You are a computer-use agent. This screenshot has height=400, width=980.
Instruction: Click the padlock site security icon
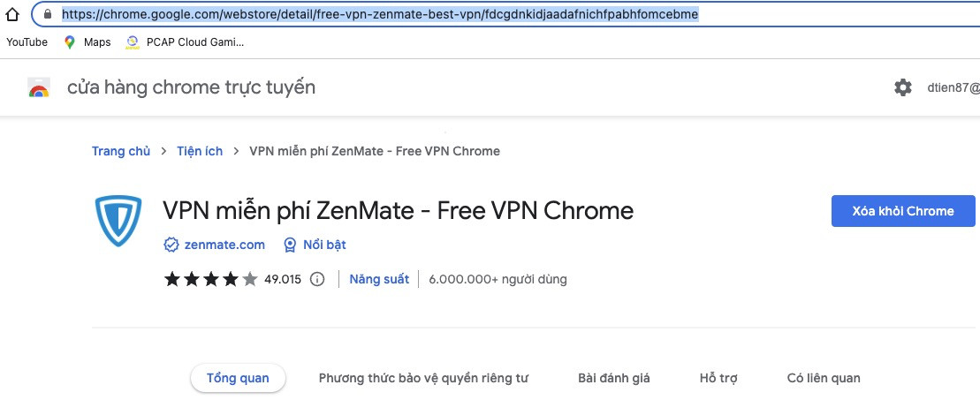coord(48,14)
